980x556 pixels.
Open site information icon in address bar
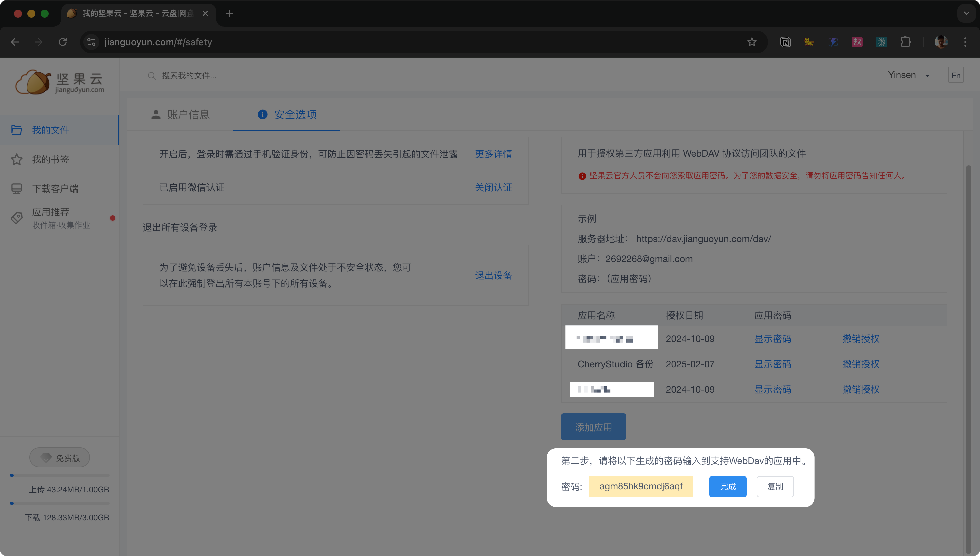91,42
